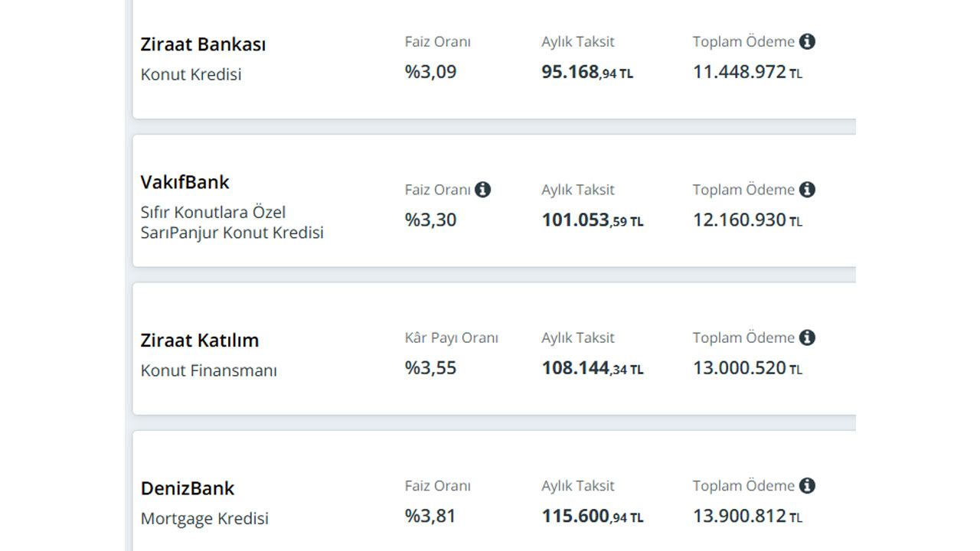The width and height of the screenshot is (980, 551).
Task: Open Ziraat Bankası Konut Kredisi product
Action: 191,75
